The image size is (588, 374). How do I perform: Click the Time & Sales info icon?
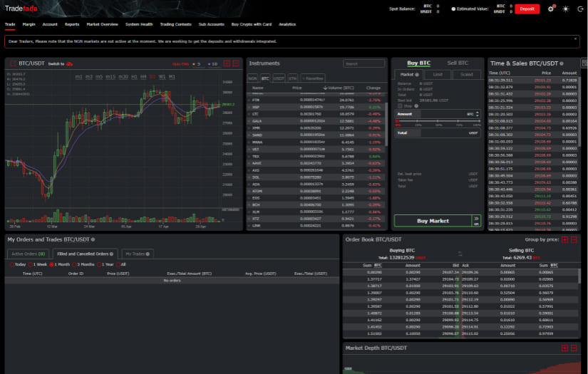point(562,63)
